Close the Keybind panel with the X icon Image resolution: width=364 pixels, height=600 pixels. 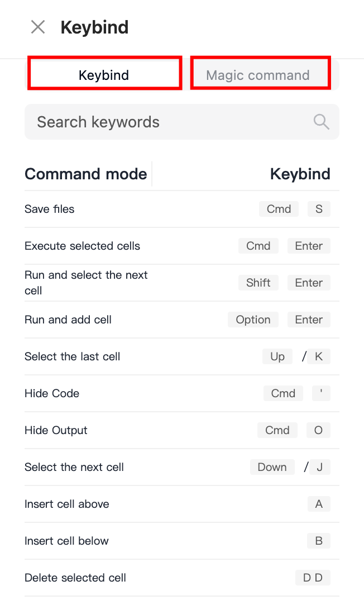click(x=38, y=27)
